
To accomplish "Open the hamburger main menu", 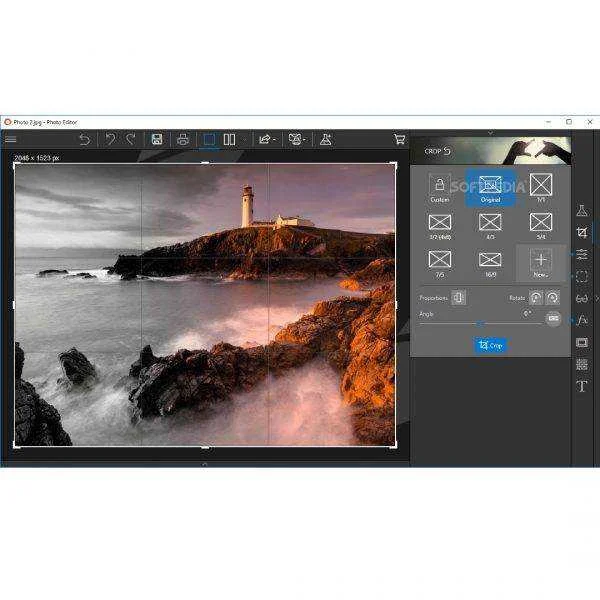I will tap(11, 139).
